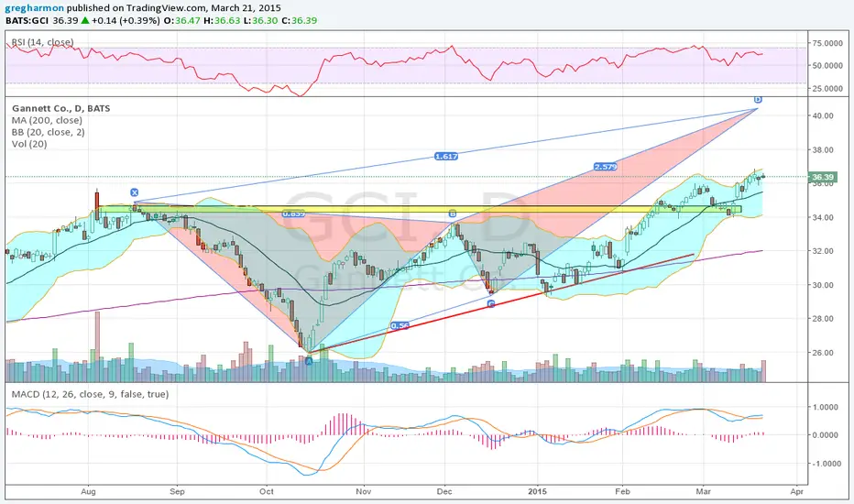The image size is (854, 504).
Task: Click the MACD (12, 26, close, 9) label
Action: [x=91, y=394]
